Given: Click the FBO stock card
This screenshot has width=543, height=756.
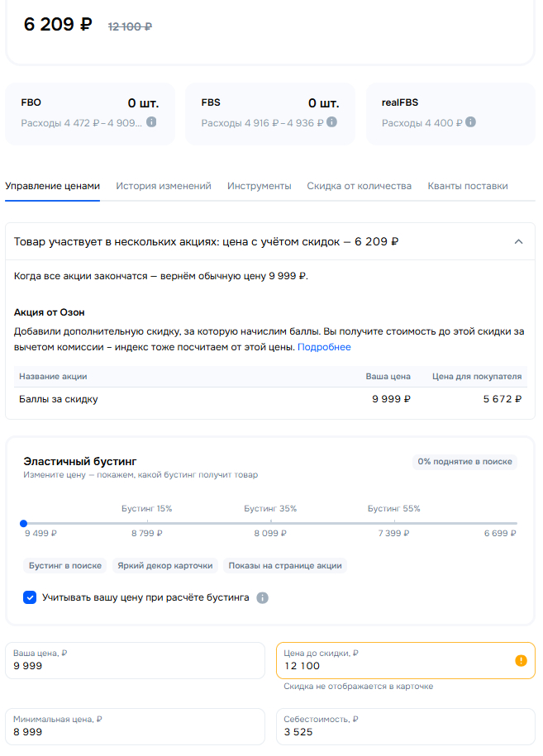Looking at the screenshot, I should click(90, 114).
